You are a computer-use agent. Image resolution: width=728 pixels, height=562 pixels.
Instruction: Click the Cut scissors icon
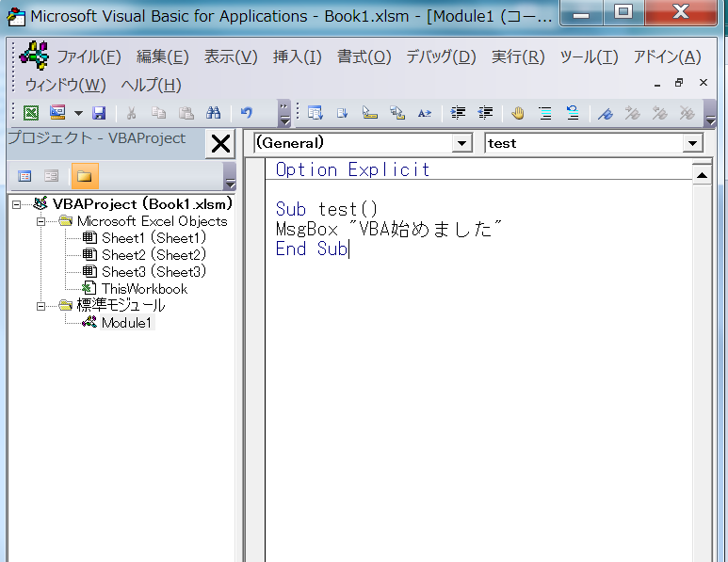coord(132,113)
